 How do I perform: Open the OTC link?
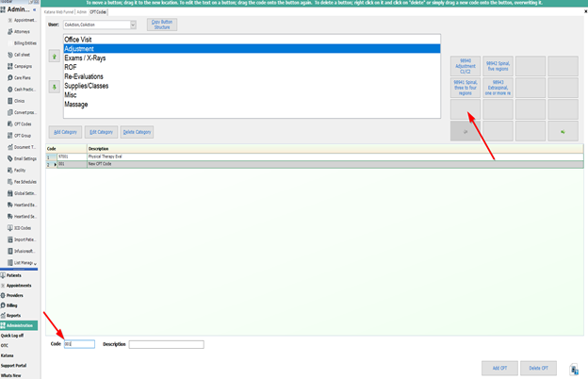4,346
